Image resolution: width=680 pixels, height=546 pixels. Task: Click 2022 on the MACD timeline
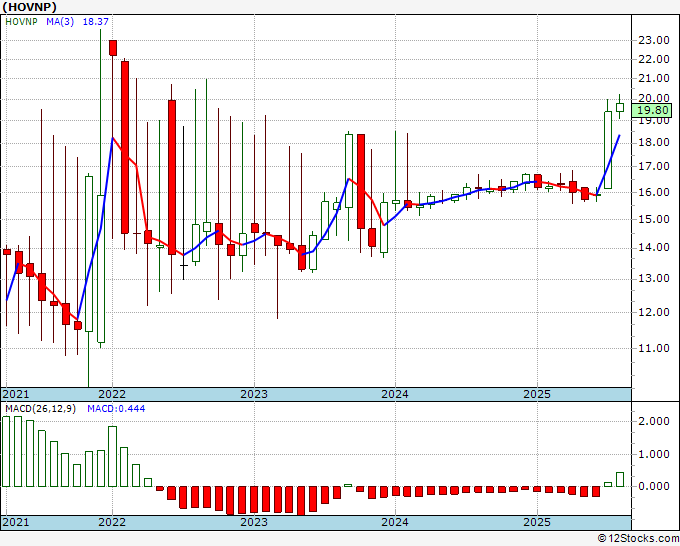coord(112,522)
